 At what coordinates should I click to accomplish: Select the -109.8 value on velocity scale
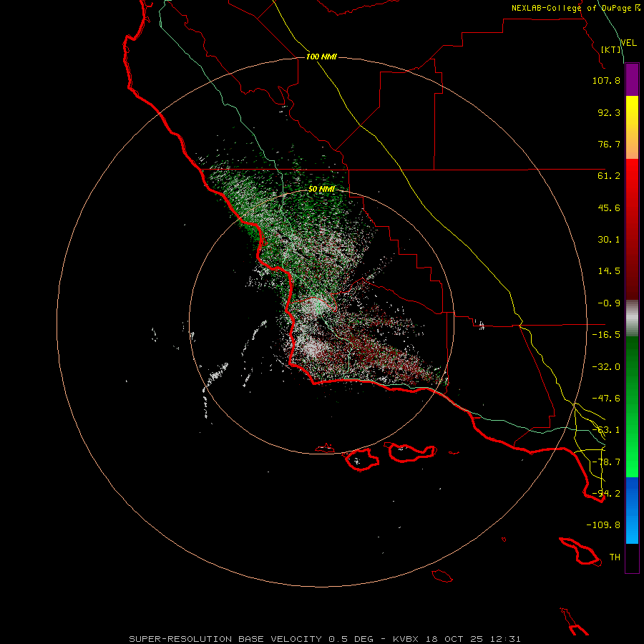click(x=603, y=525)
